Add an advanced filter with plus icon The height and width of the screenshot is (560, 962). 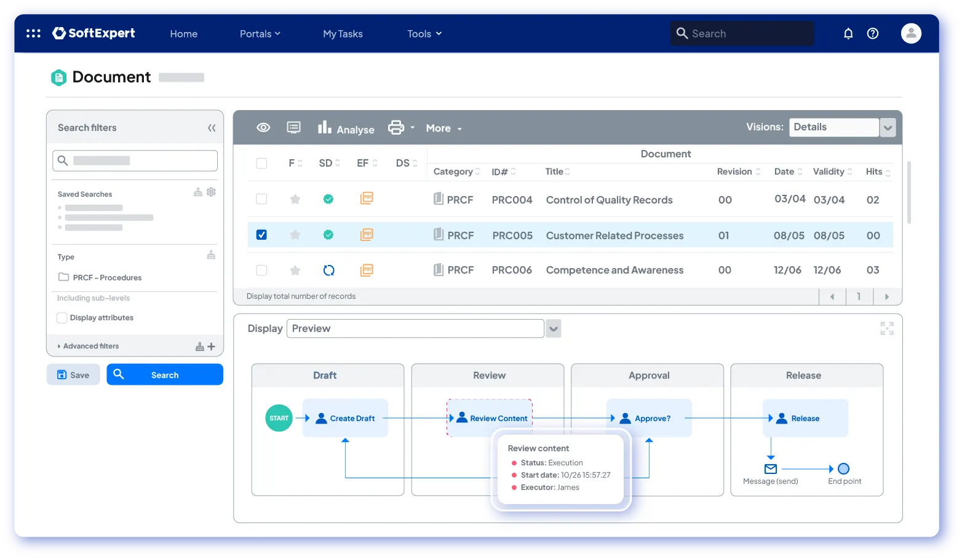coord(211,347)
